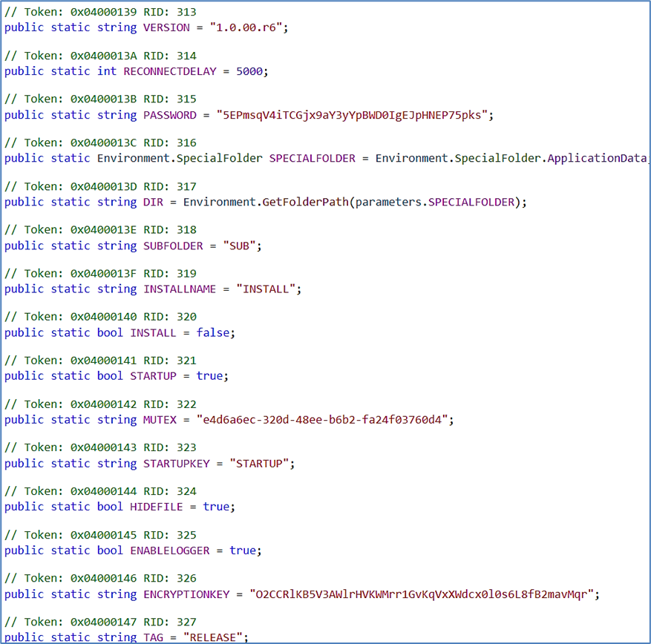Viewport: 651px width, 644px height.
Task: Click comment Token 0x04000139 RID: 313
Action: click(100, 12)
